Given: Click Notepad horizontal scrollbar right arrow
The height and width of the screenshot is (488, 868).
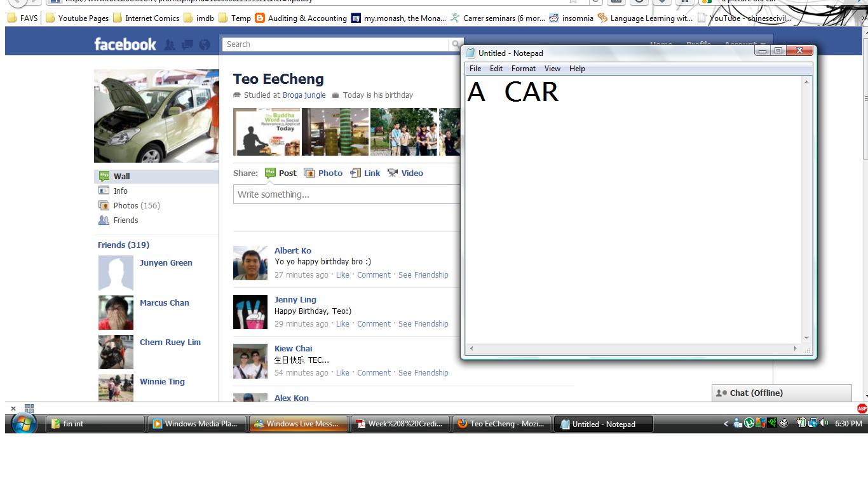Looking at the screenshot, I should coord(795,348).
